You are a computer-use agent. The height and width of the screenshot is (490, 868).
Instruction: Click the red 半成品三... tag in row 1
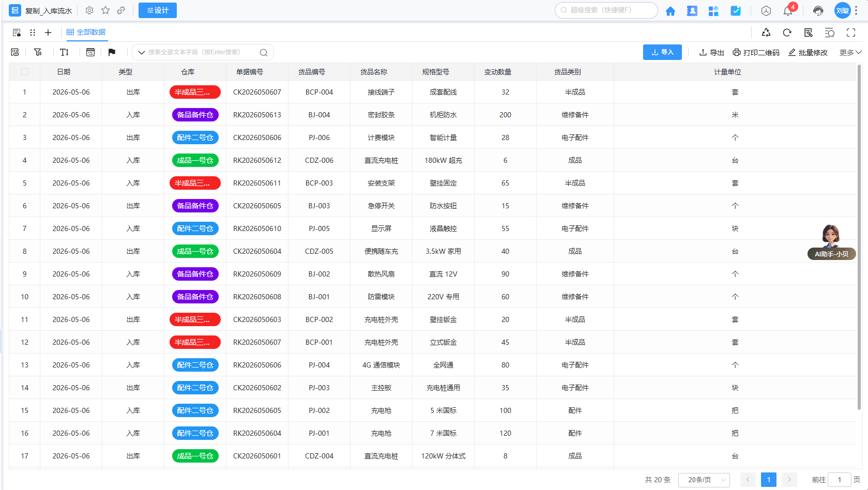[195, 92]
